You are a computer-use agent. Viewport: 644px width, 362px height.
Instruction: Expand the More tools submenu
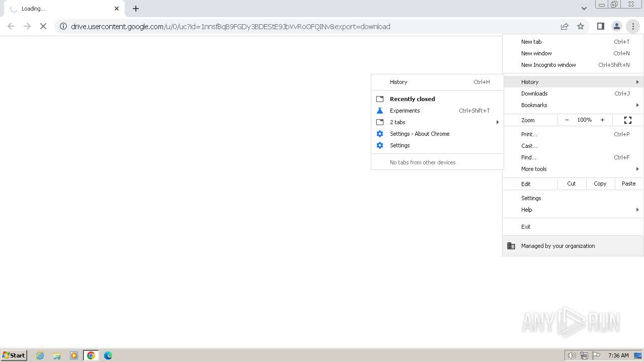point(573,169)
